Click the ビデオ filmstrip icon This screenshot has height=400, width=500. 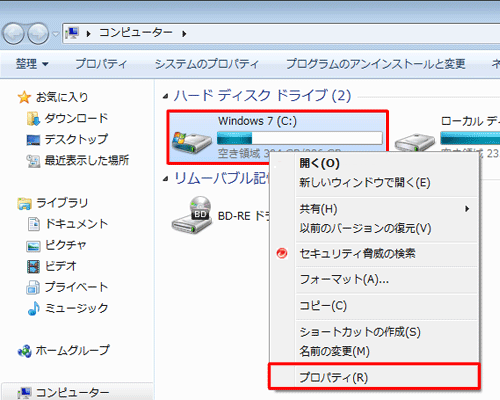[x=33, y=266]
